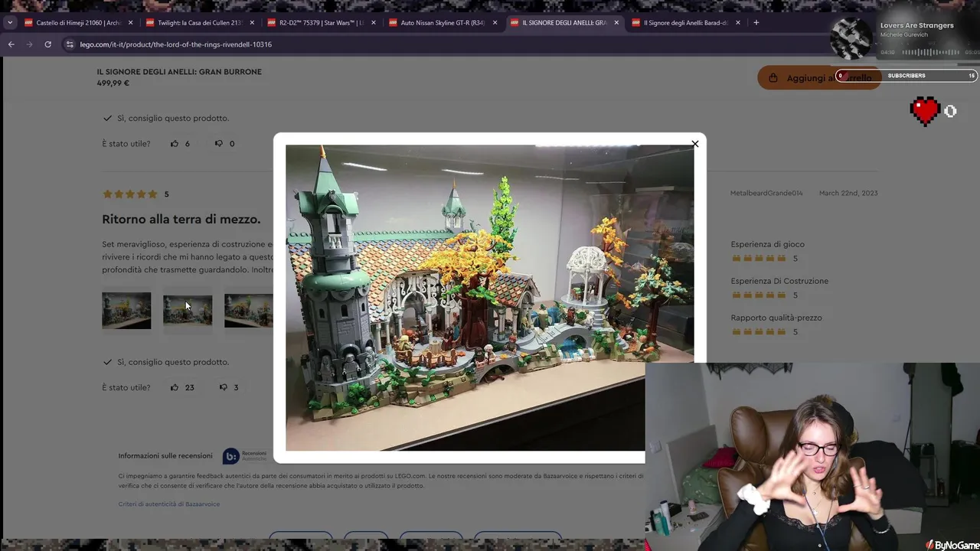Open a new browser tab
Image resolution: width=980 pixels, height=551 pixels.
point(756,23)
